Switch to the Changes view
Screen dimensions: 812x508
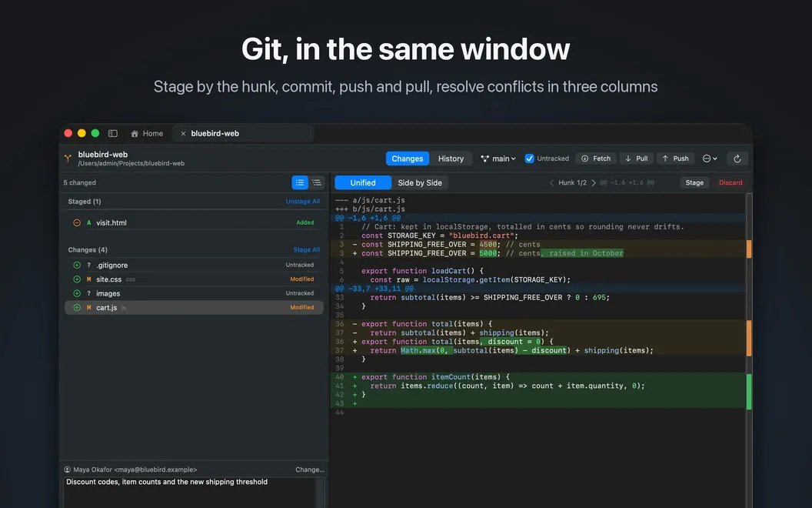click(407, 159)
